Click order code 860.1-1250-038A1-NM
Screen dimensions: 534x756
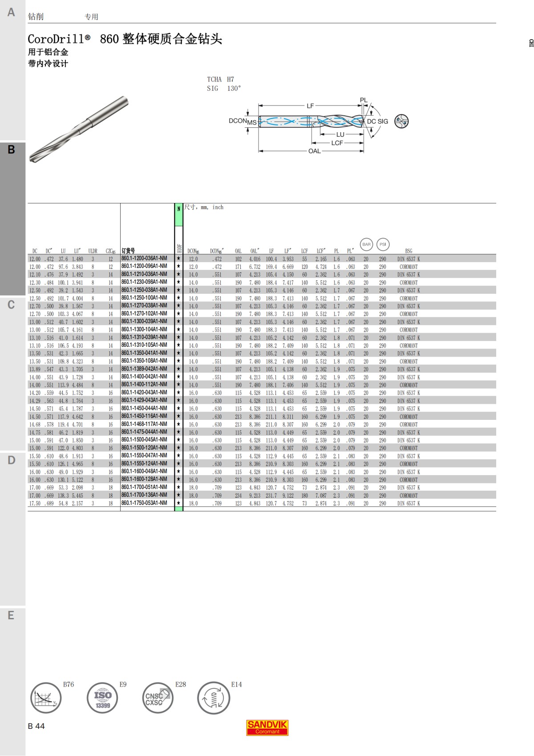click(x=144, y=290)
